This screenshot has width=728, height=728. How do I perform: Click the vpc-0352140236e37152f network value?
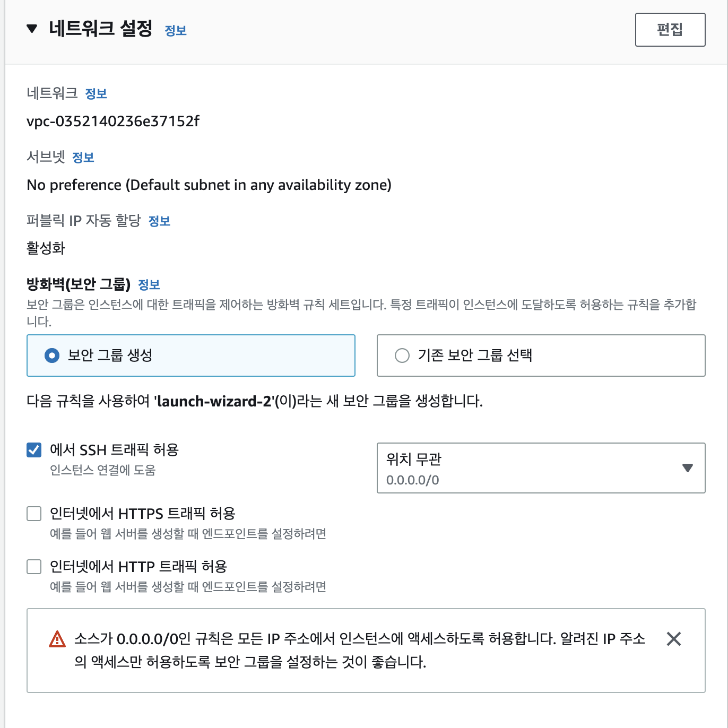[x=113, y=122]
